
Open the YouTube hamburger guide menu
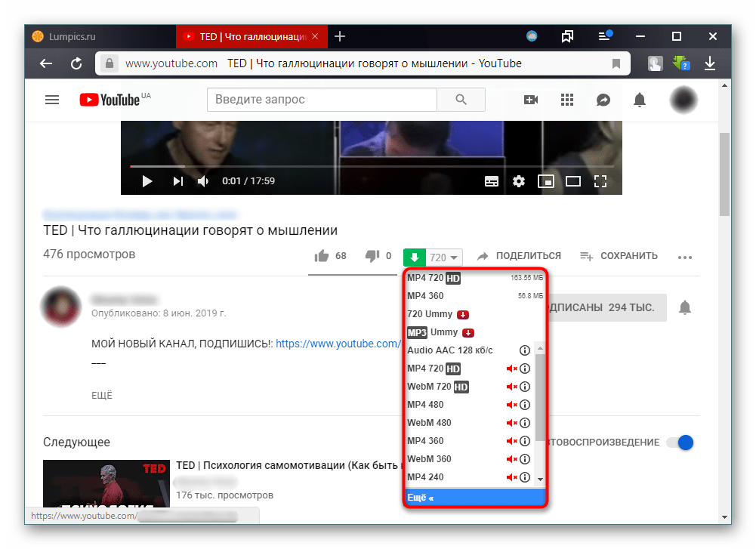(52, 100)
